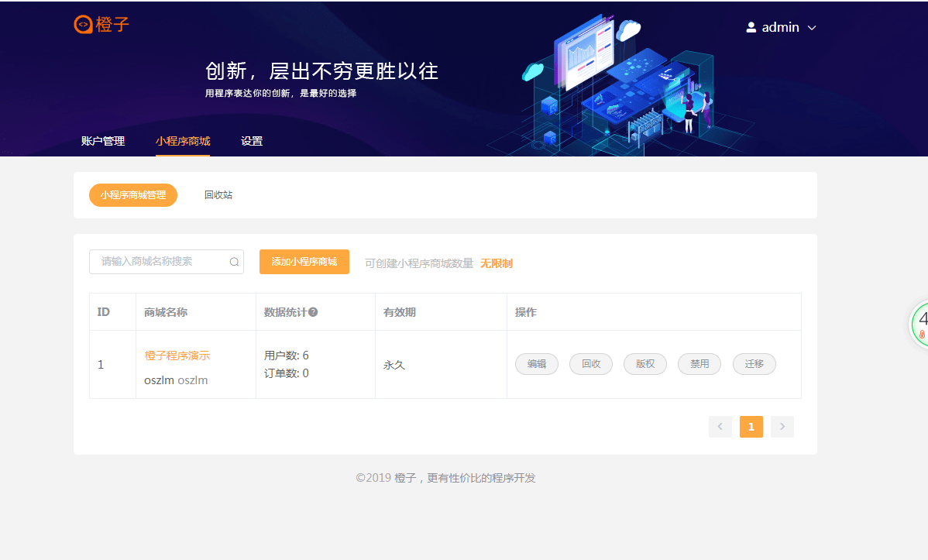This screenshot has height=560, width=928.
Task: Click the floating green widget at right edge
Action: pyautogui.click(x=919, y=324)
